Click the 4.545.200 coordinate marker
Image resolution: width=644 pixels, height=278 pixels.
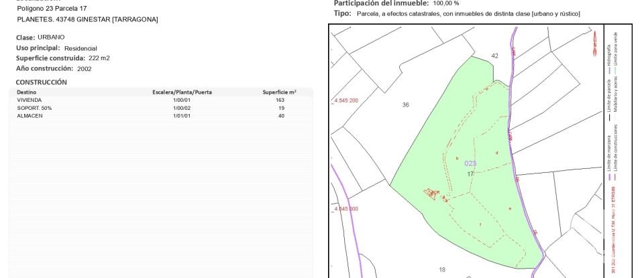[x=345, y=100]
